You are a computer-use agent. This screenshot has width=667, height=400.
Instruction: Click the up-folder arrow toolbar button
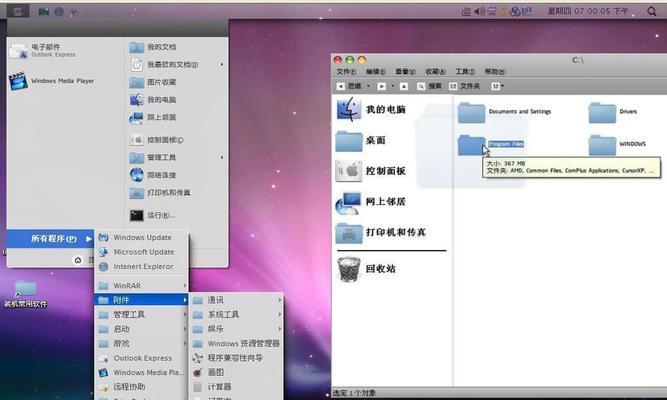[404, 86]
